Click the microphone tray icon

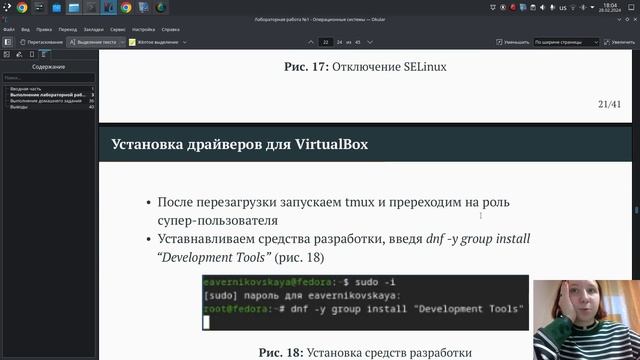(x=552, y=7)
